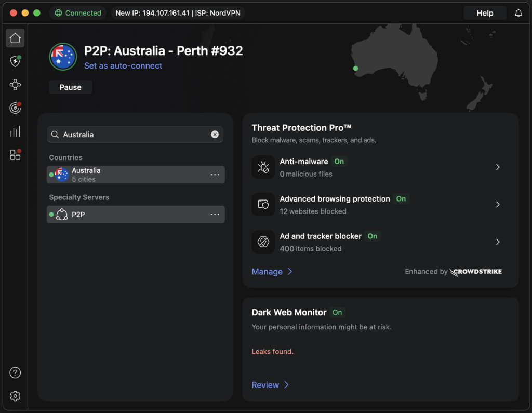
Task: Open notifications bell icon
Action: point(518,13)
